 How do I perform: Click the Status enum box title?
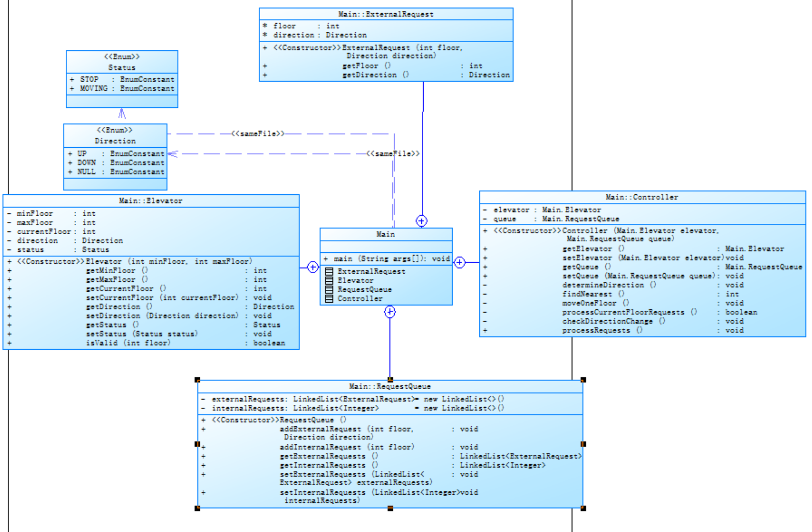tap(122, 67)
